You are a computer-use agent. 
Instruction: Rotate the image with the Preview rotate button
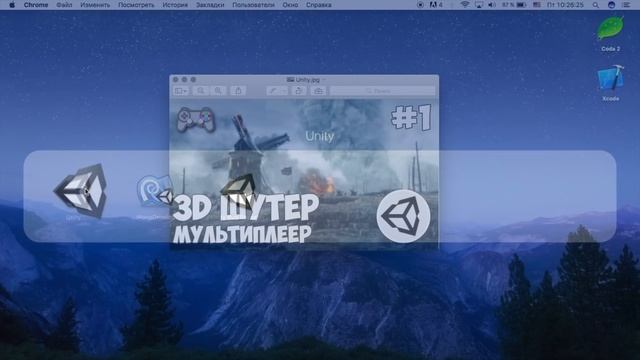[x=299, y=91]
